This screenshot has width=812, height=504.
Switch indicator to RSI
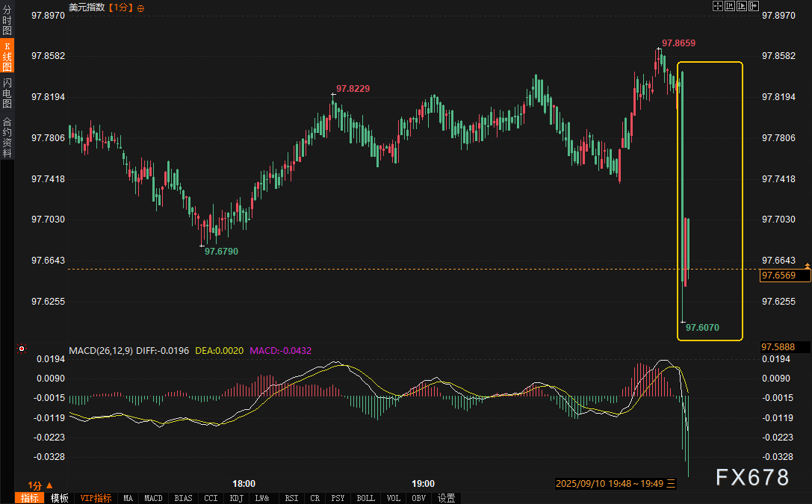[291, 498]
